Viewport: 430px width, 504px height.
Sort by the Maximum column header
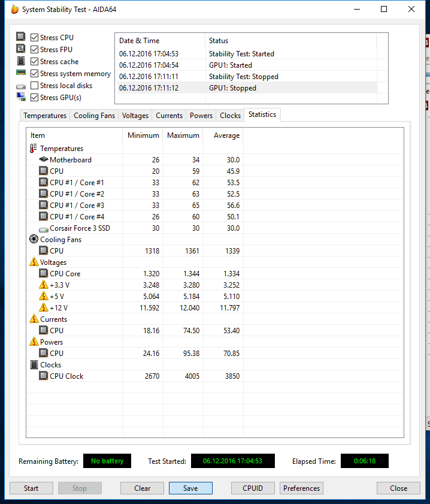click(183, 135)
